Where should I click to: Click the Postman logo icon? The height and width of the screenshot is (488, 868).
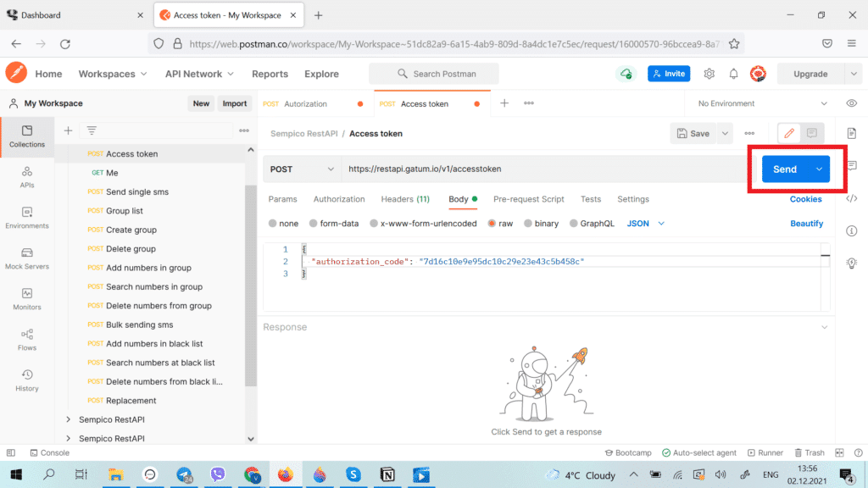click(16, 73)
